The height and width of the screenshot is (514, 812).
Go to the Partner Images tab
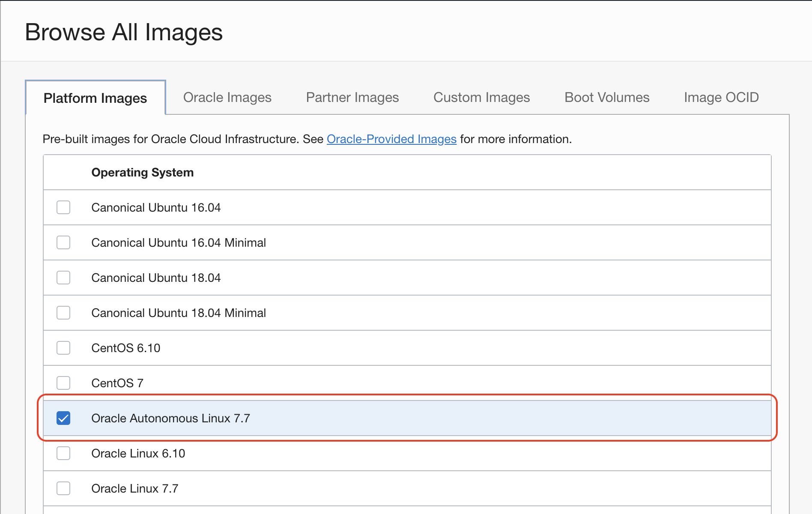pyautogui.click(x=352, y=97)
